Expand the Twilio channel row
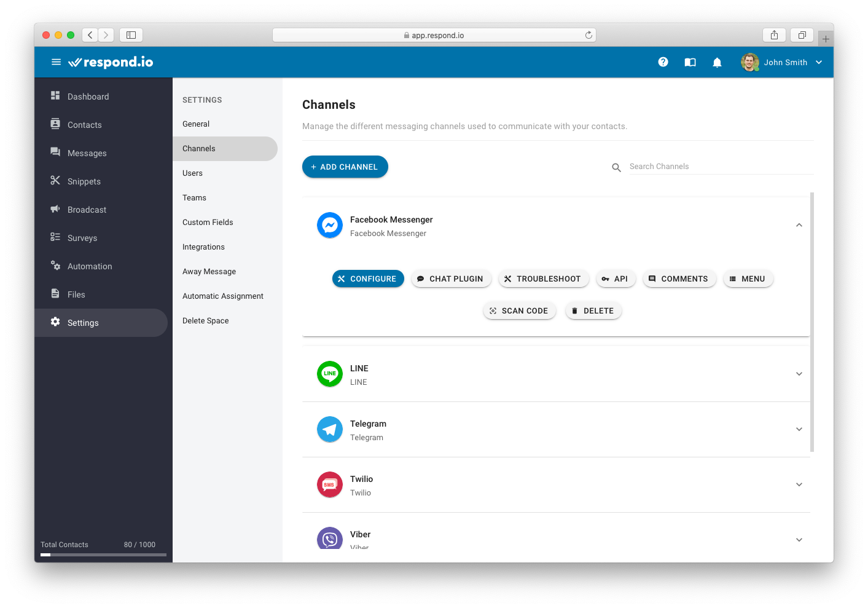This screenshot has width=868, height=608. coord(799,484)
